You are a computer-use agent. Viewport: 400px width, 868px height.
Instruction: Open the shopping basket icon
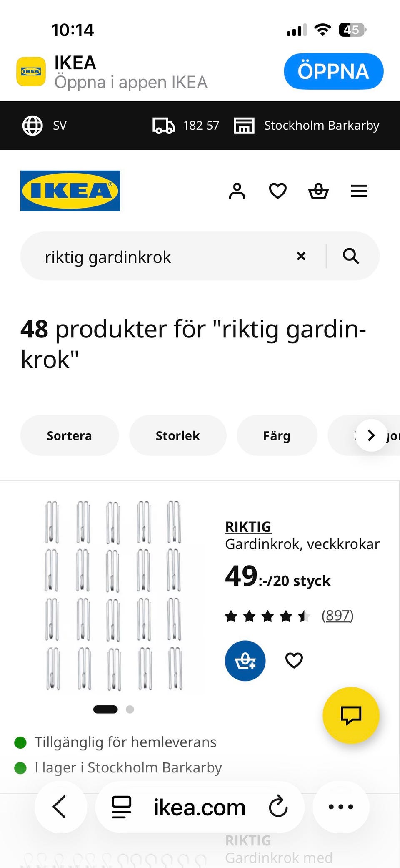point(318,191)
